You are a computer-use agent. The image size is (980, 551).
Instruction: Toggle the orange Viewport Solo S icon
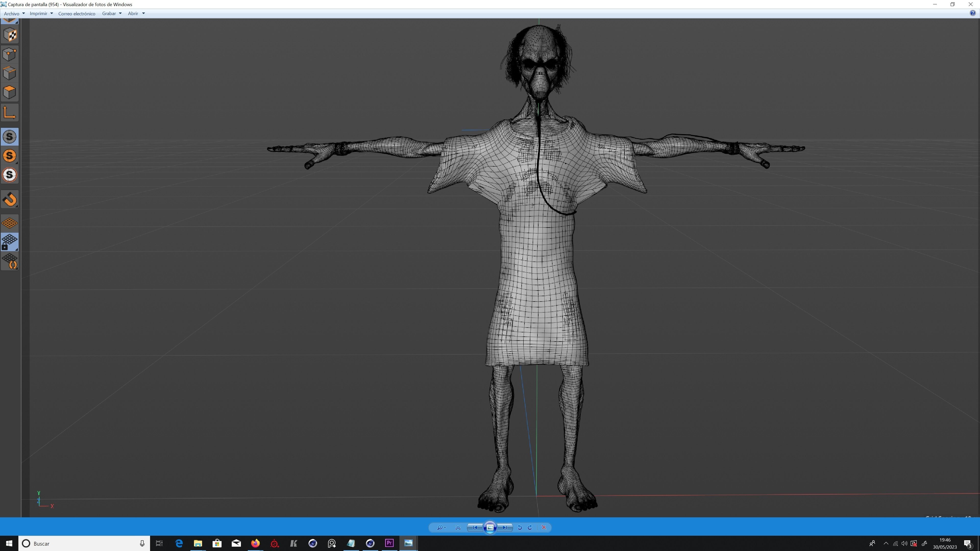coord(9,156)
